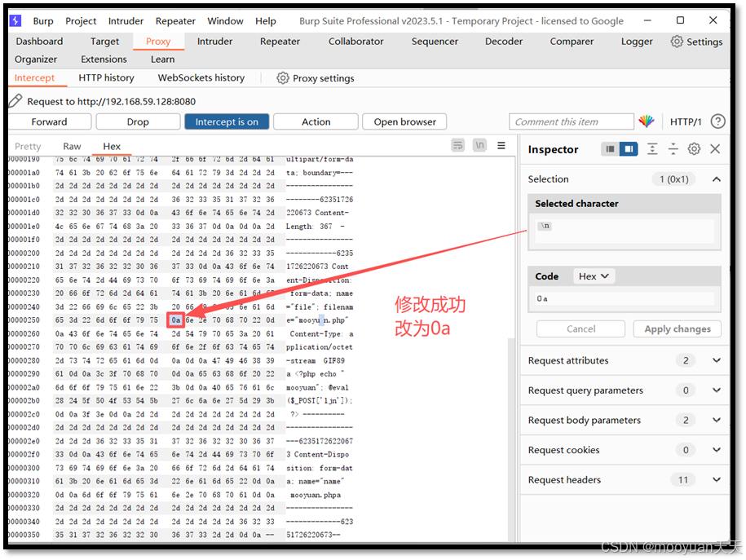Click the hex editor vertical scrollbar
Screen dimensions: 746x560
511,438
